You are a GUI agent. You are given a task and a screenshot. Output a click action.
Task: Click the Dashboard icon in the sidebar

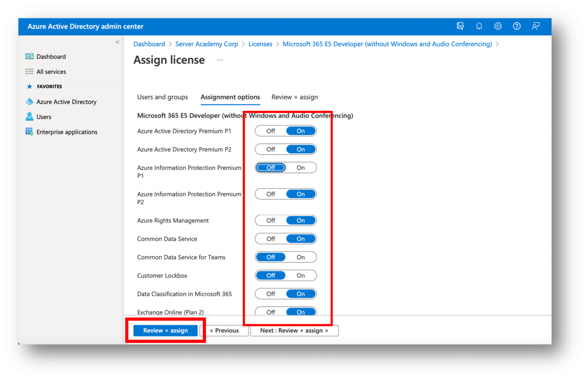click(x=29, y=56)
